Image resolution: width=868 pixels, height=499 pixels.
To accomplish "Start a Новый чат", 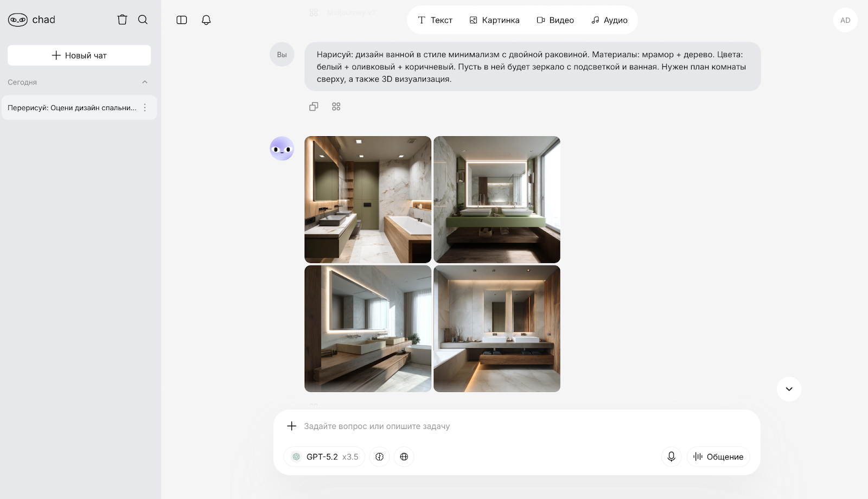I will pyautogui.click(x=79, y=55).
